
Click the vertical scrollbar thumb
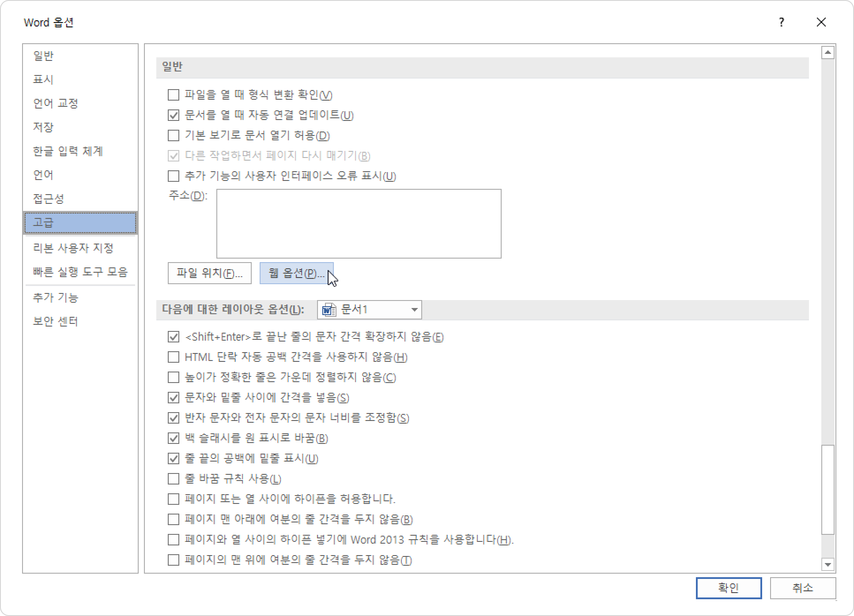pos(828,490)
